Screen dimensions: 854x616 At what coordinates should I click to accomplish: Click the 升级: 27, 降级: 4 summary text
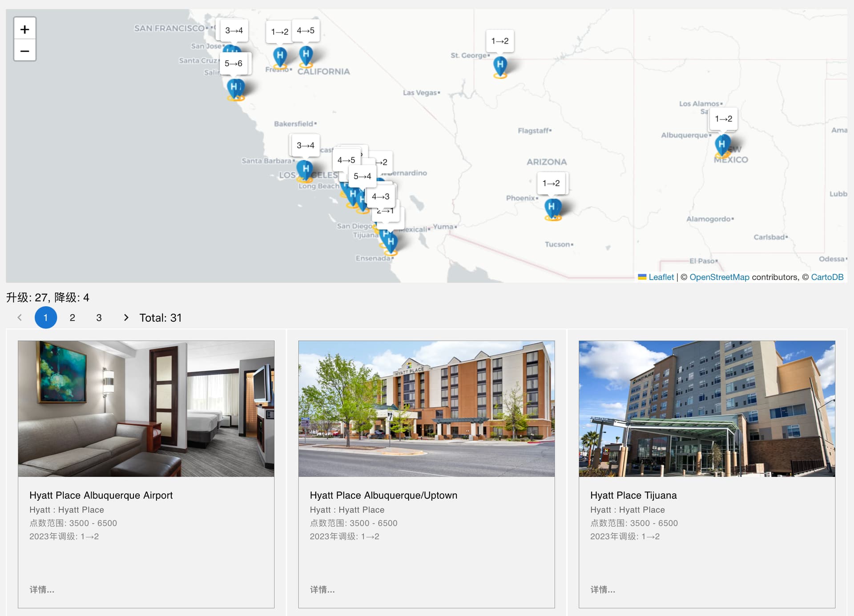point(48,297)
